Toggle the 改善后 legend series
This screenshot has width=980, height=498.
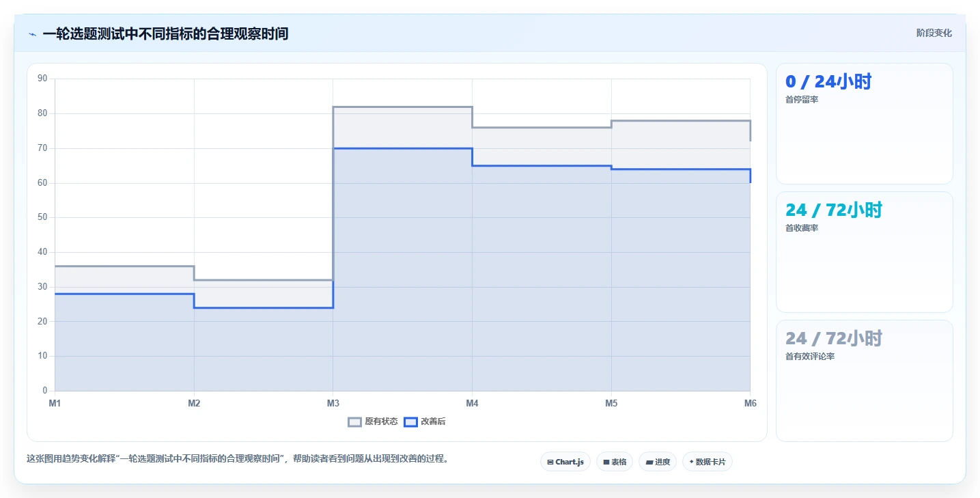tap(425, 421)
